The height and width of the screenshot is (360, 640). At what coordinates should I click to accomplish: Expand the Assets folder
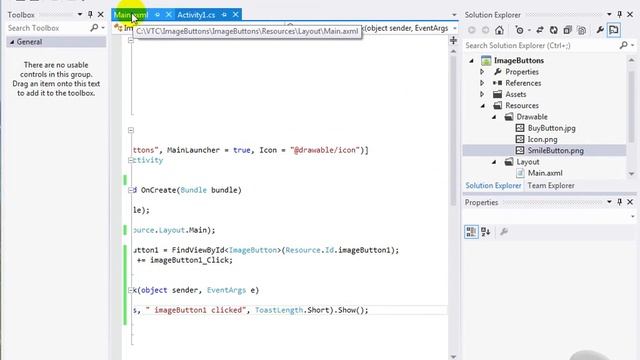tap(482, 94)
